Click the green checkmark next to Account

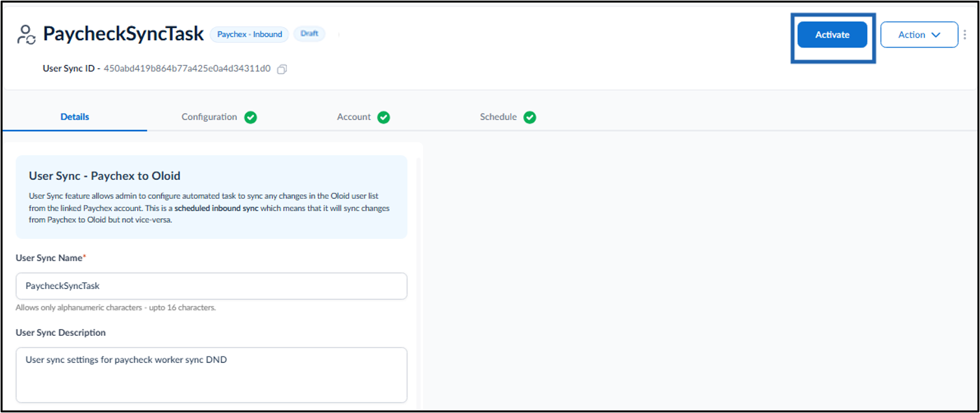(x=383, y=118)
